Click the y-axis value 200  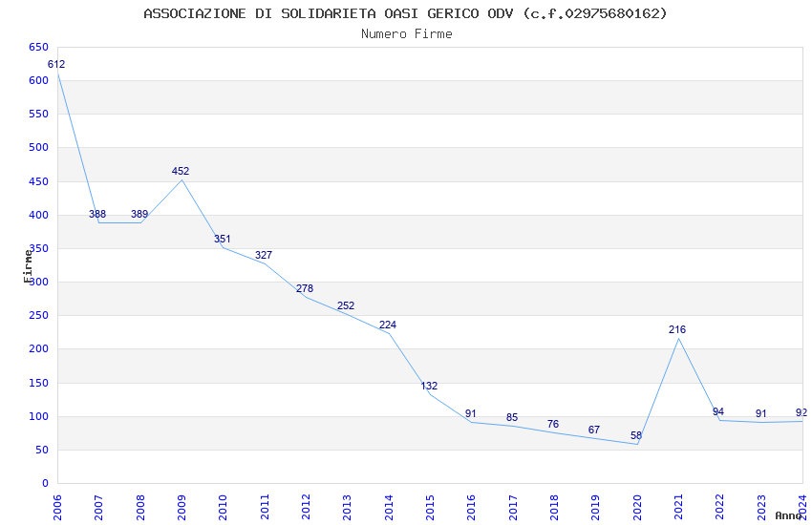click(39, 349)
